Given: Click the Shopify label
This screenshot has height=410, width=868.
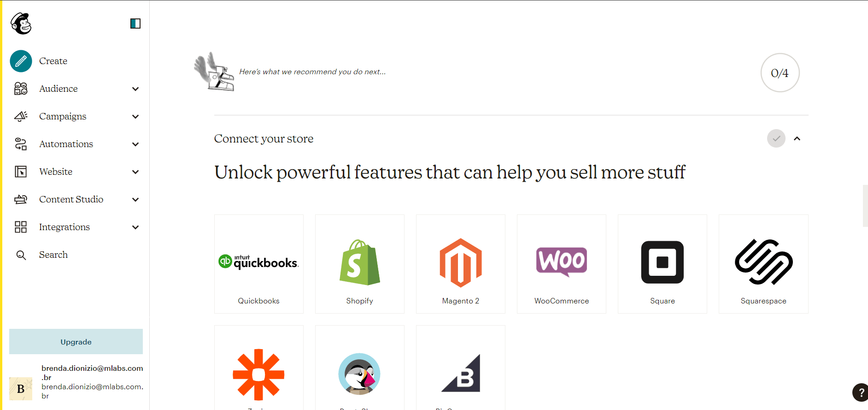Looking at the screenshot, I should click(x=360, y=301).
